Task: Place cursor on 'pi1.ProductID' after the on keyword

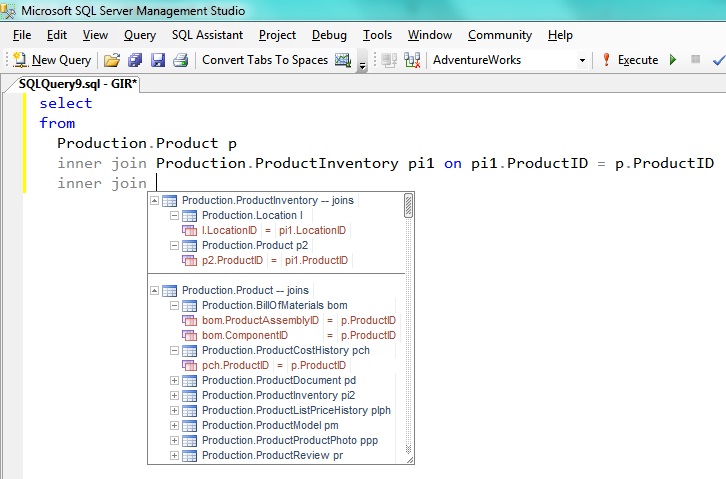Action: (x=530, y=163)
